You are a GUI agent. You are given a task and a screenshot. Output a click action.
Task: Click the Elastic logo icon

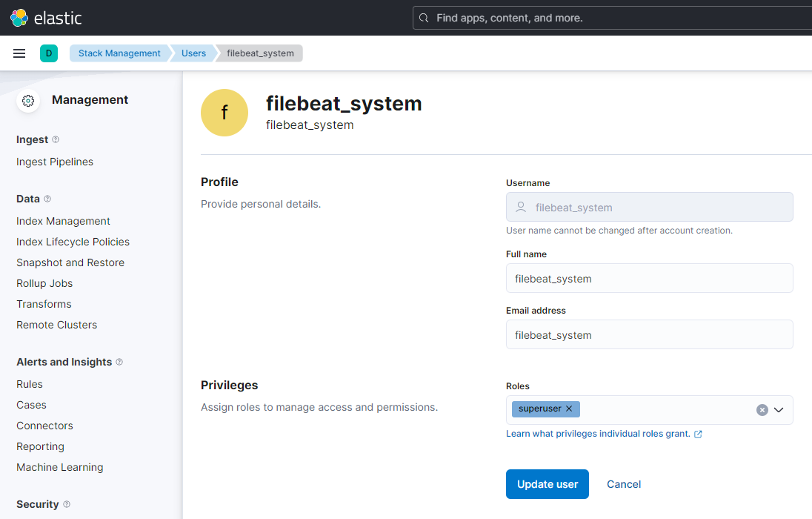[x=19, y=18]
